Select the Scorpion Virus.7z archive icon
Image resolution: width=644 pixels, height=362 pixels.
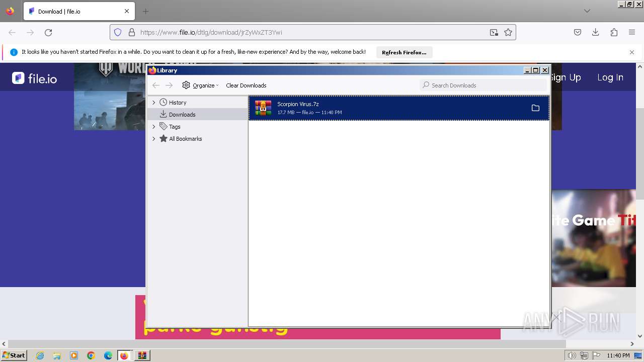263,108
